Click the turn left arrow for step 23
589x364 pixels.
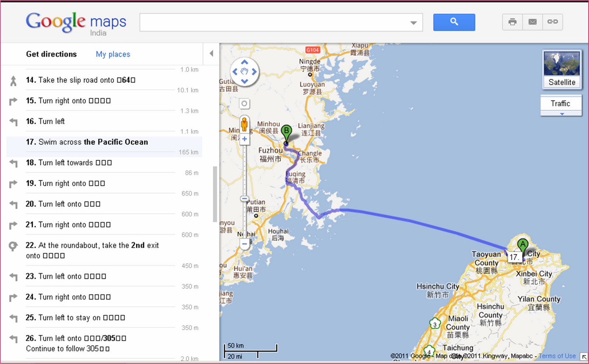[x=13, y=276]
